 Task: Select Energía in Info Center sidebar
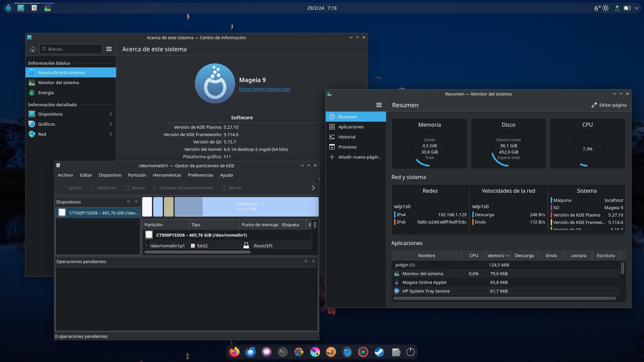click(x=71, y=93)
